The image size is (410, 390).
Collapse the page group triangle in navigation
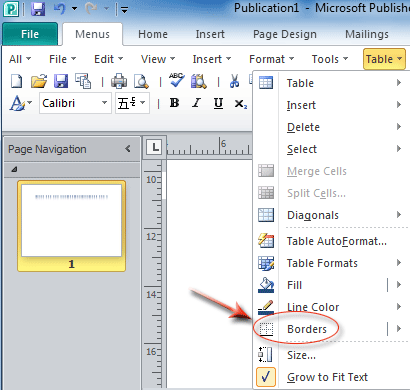point(14,169)
